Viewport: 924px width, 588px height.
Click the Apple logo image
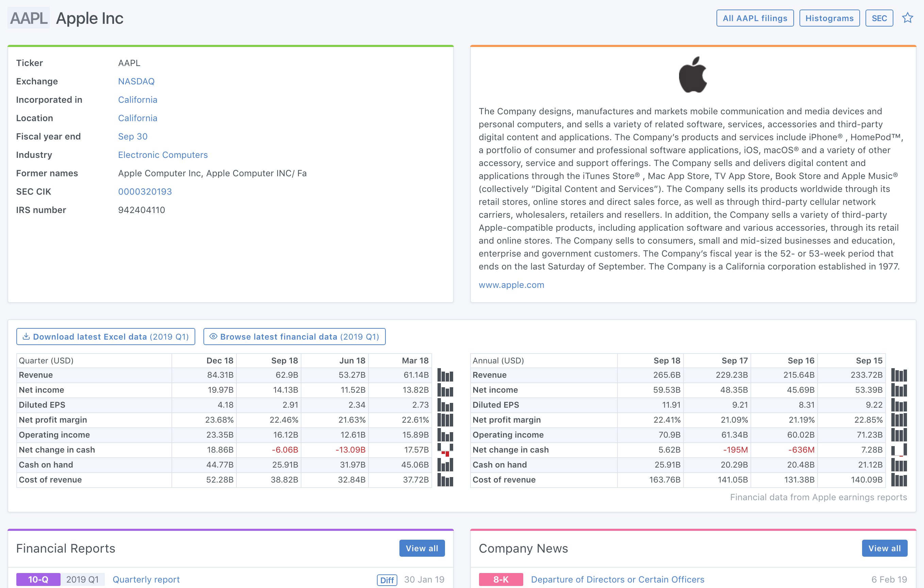[693, 75]
